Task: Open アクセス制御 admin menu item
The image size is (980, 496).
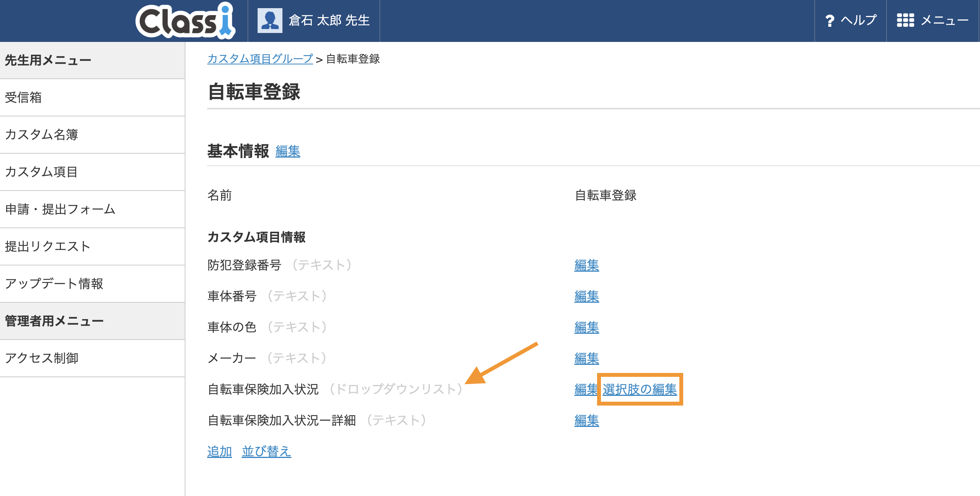Action: coord(42,358)
